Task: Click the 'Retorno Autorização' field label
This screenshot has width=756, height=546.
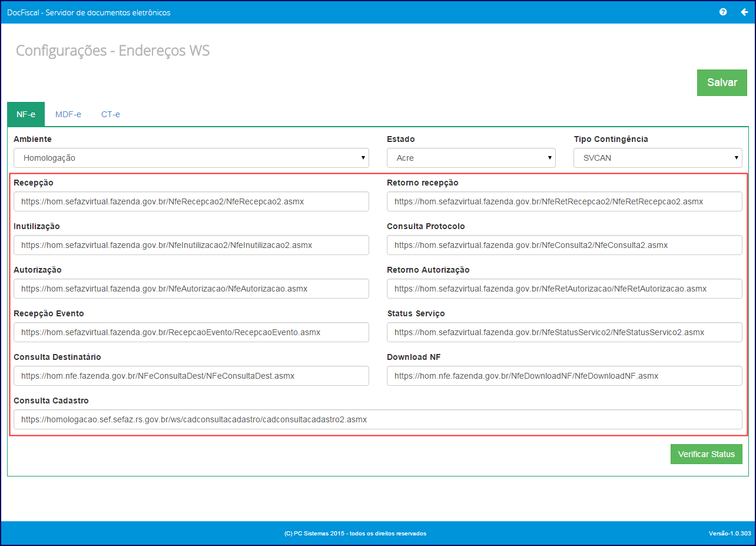Action: [429, 270]
